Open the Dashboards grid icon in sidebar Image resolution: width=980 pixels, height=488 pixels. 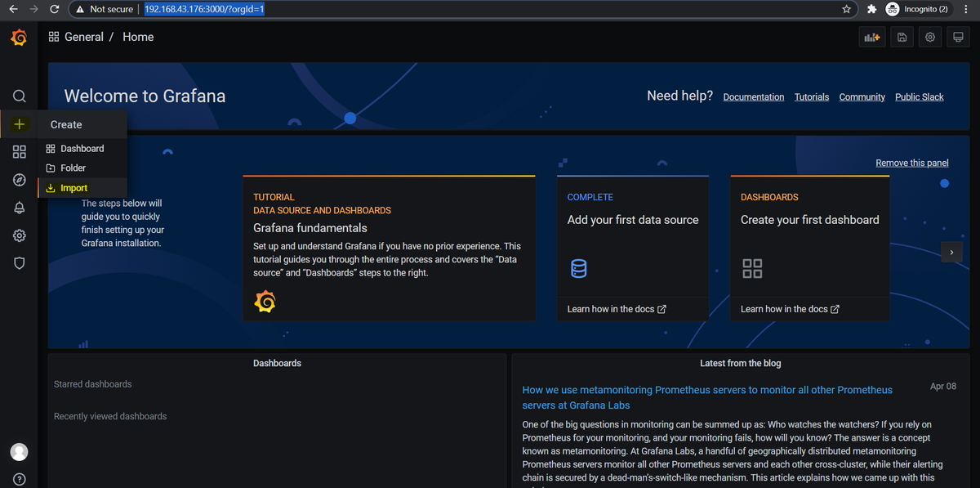tap(19, 151)
